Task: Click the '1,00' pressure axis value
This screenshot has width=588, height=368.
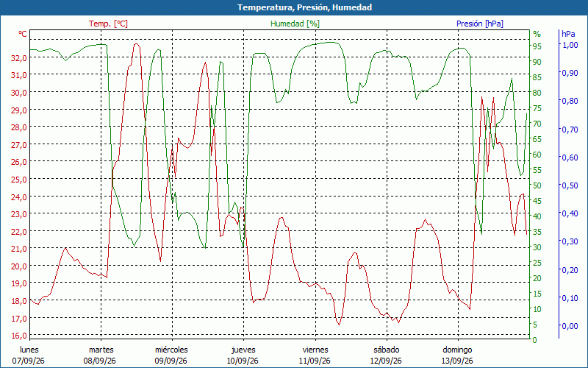Action: pos(570,45)
